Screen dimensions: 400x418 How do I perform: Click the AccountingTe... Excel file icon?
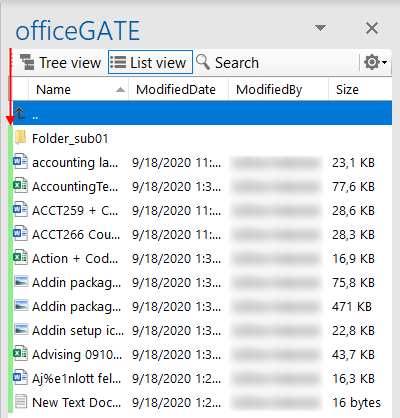point(20,186)
